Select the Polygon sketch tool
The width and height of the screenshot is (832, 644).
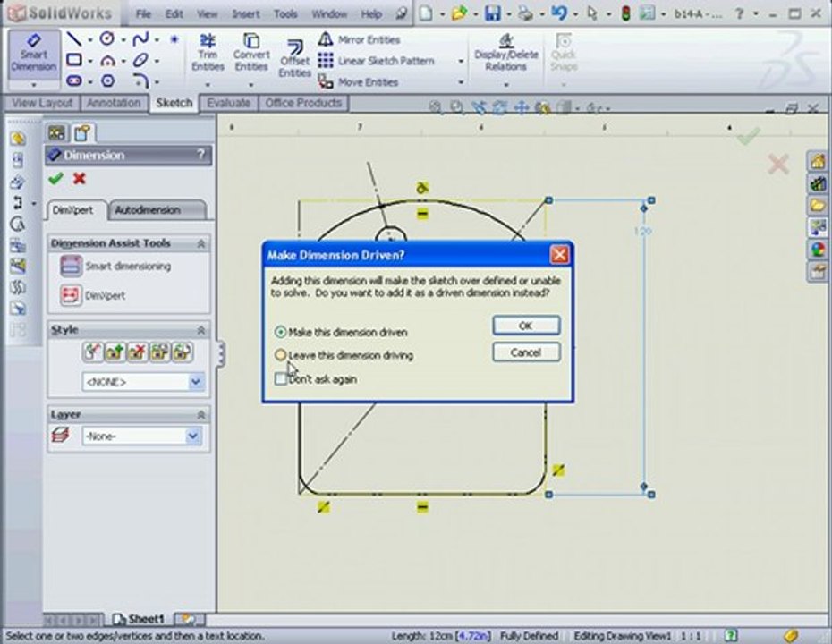pyautogui.click(x=107, y=80)
